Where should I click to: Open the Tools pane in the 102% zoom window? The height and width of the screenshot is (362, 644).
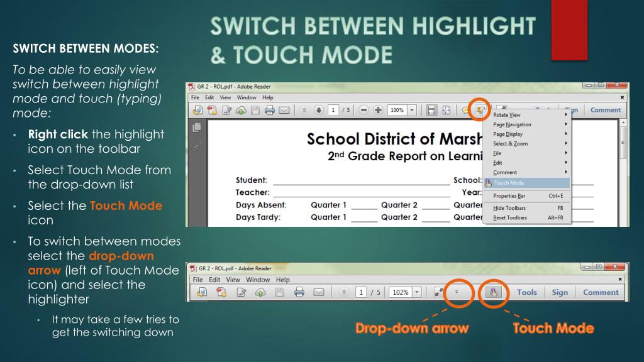[527, 292]
